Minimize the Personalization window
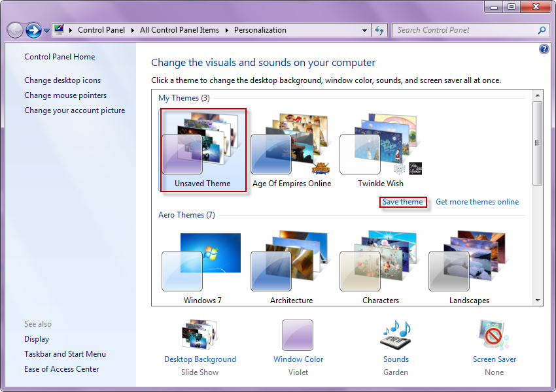Screen dimensions: 556x392 pos(494,7)
